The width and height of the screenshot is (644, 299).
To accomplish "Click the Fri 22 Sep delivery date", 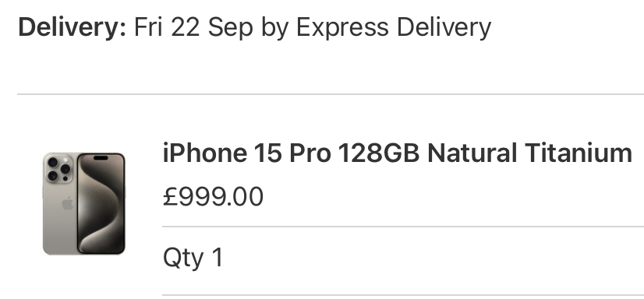I will tap(194, 27).
